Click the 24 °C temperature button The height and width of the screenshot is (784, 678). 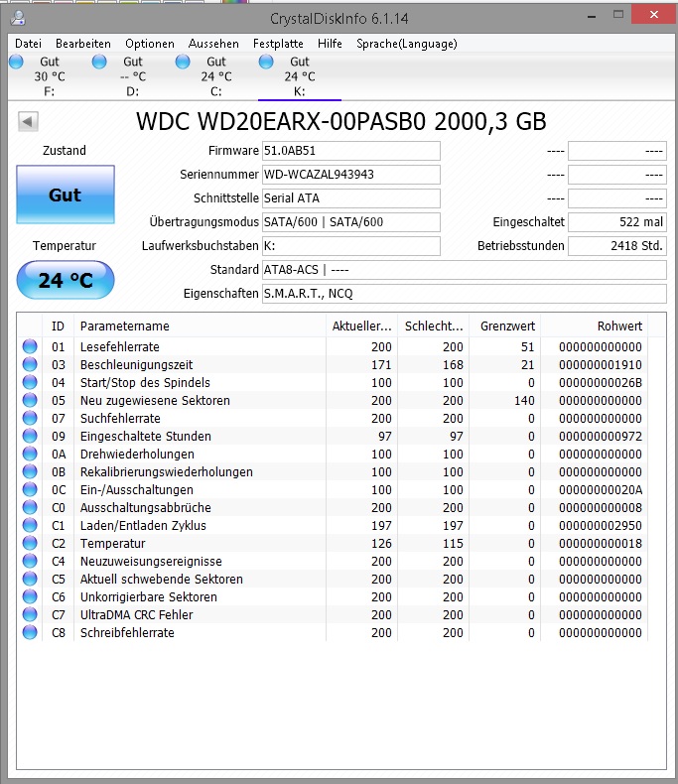(65, 280)
